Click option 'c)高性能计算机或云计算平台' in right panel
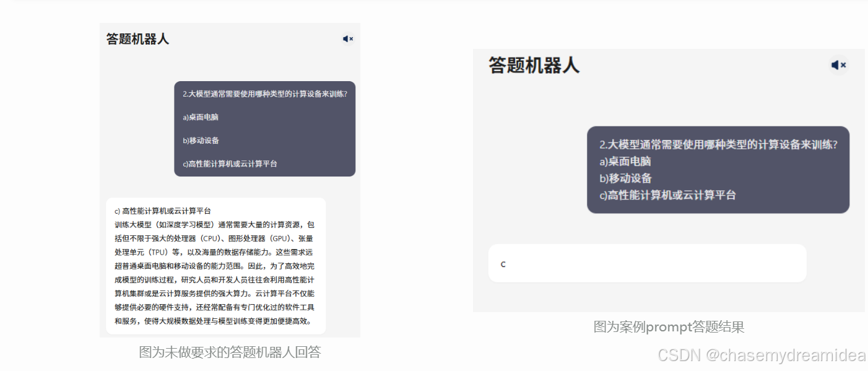 click(x=667, y=195)
